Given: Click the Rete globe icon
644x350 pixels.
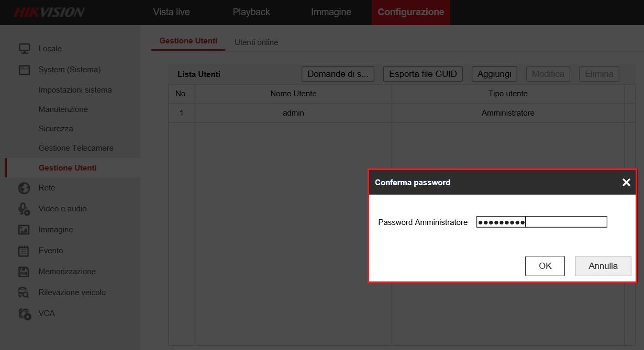Looking at the screenshot, I should click(24, 188).
